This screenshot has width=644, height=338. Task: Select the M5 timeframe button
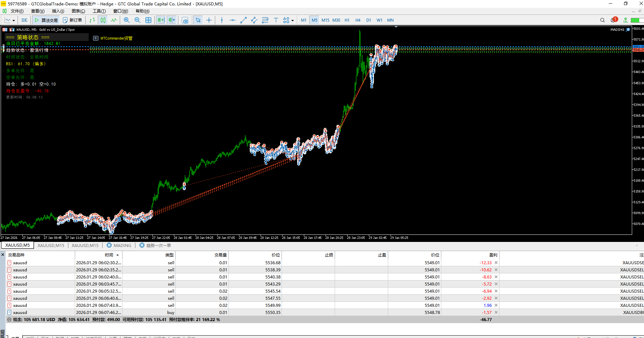tap(314, 20)
